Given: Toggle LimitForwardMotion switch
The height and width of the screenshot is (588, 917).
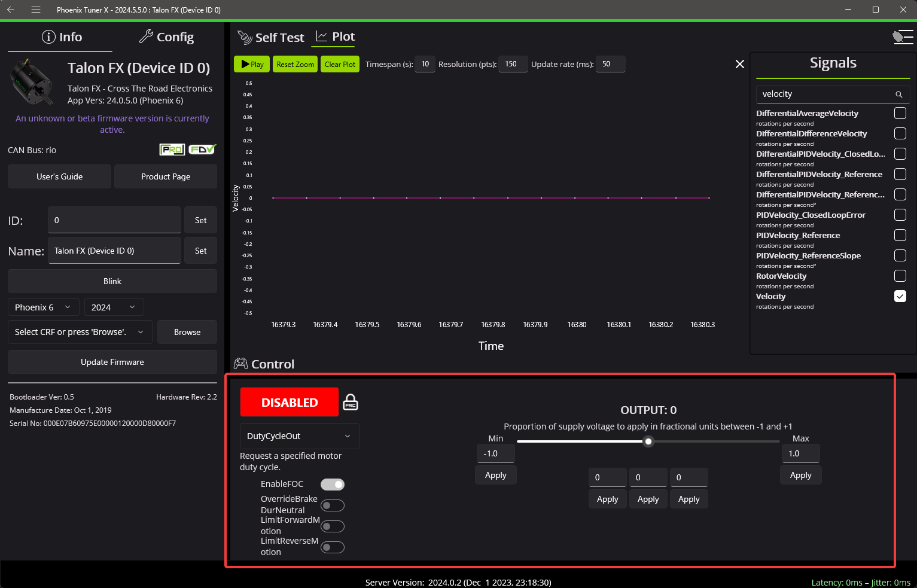Looking at the screenshot, I should point(333,526).
